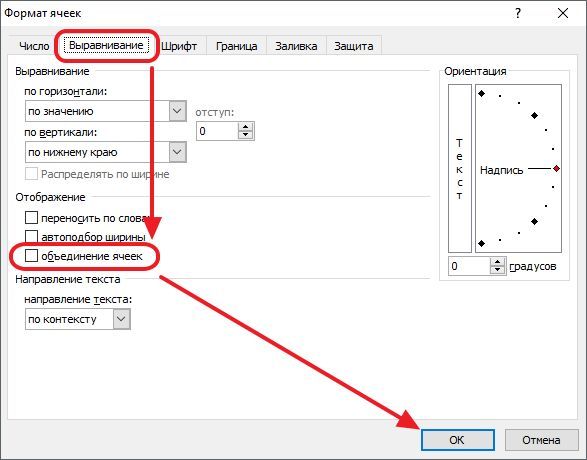Click red diamond orientation marker at Надпись
Image resolution: width=587 pixels, height=460 pixels.
(557, 168)
